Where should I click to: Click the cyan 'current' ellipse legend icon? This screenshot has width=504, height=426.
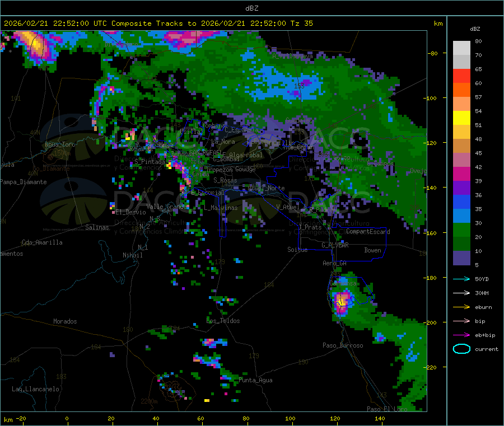click(x=461, y=349)
